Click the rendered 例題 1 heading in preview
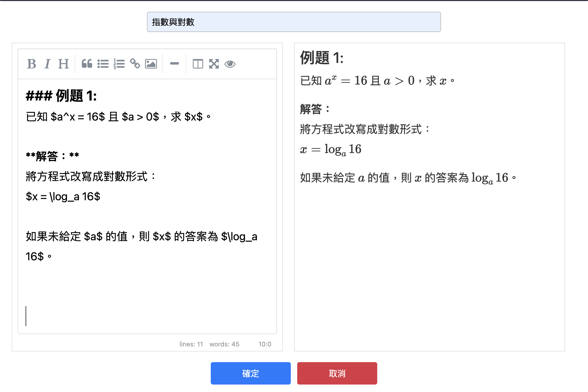588x392 pixels. click(321, 58)
